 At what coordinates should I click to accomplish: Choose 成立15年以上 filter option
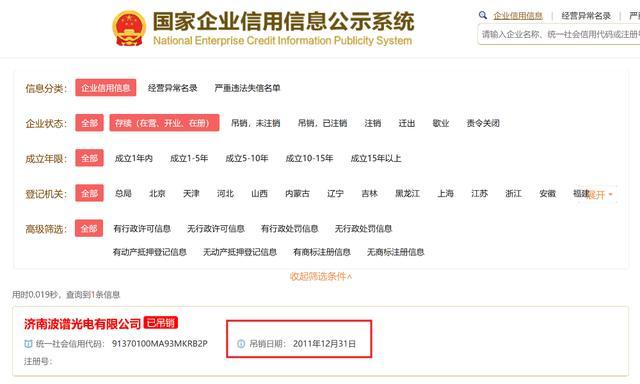pyautogui.click(x=376, y=158)
